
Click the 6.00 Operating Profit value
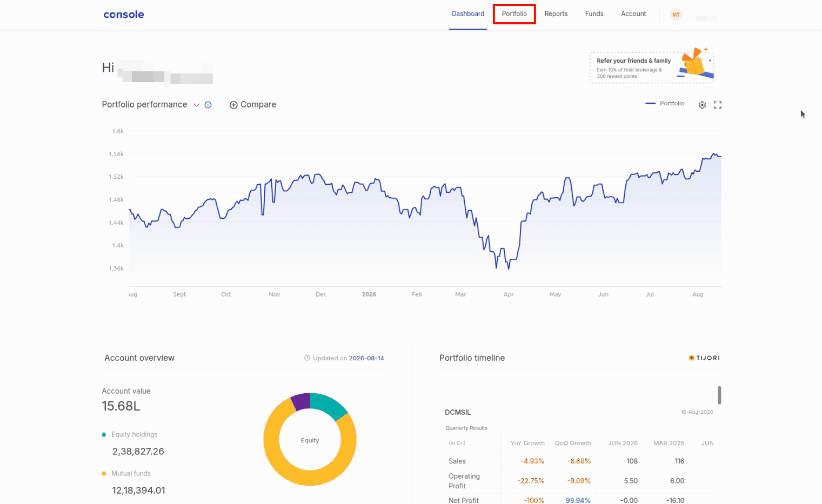(x=677, y=481)
